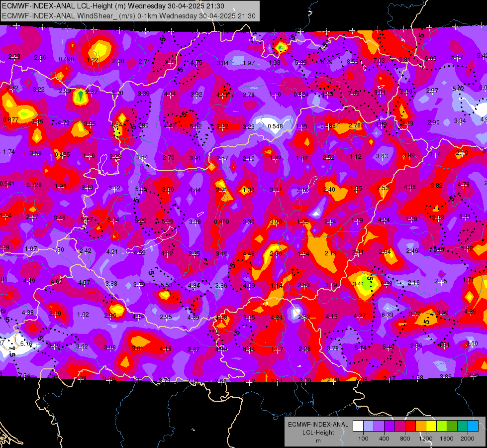
Task: Click the dark green legend swatch
Action: [452, 426]
